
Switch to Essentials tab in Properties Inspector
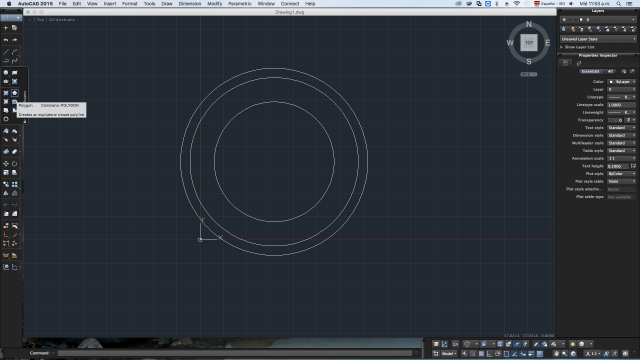591,71
